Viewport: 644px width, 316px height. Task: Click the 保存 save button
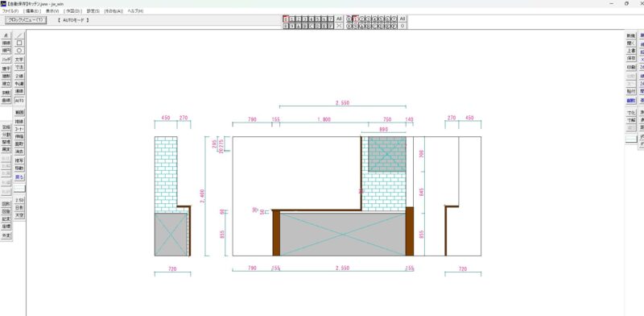(x=631, y=58)
